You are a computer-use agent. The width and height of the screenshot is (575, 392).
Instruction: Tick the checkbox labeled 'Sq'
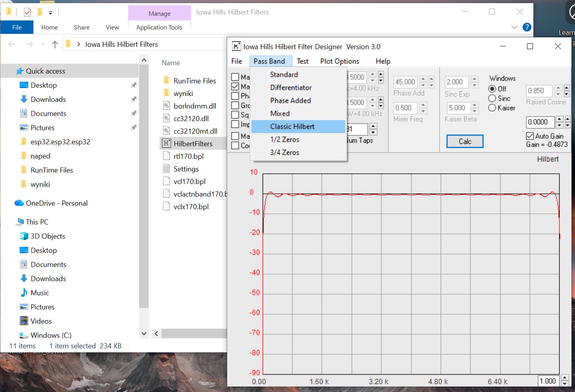pos(235,115)
